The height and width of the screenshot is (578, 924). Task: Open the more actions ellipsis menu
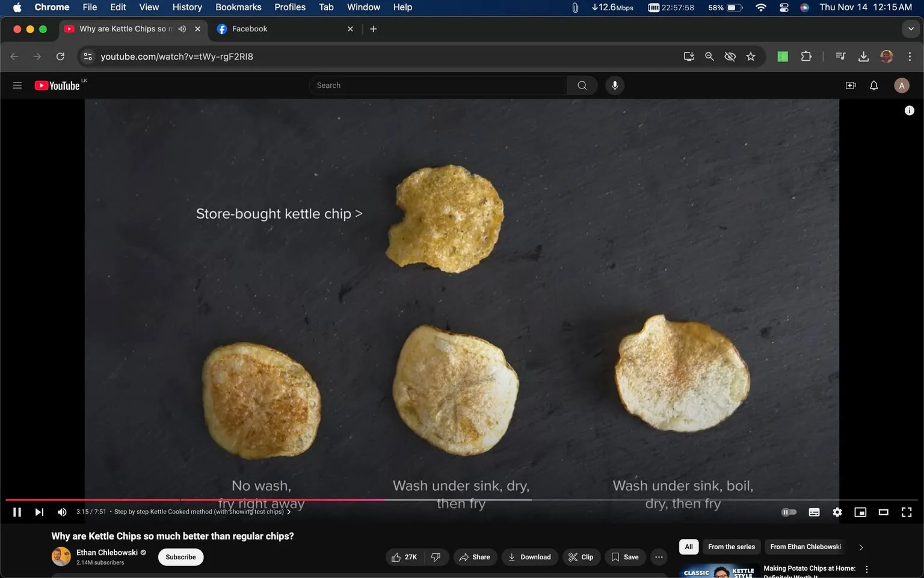(658, 557)
